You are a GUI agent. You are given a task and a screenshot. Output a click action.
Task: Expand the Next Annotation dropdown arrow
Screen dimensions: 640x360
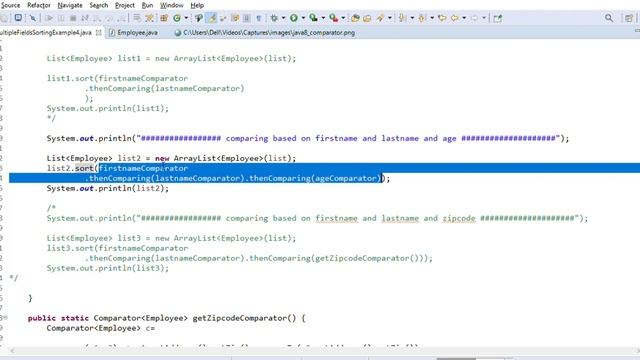point(412,18)
